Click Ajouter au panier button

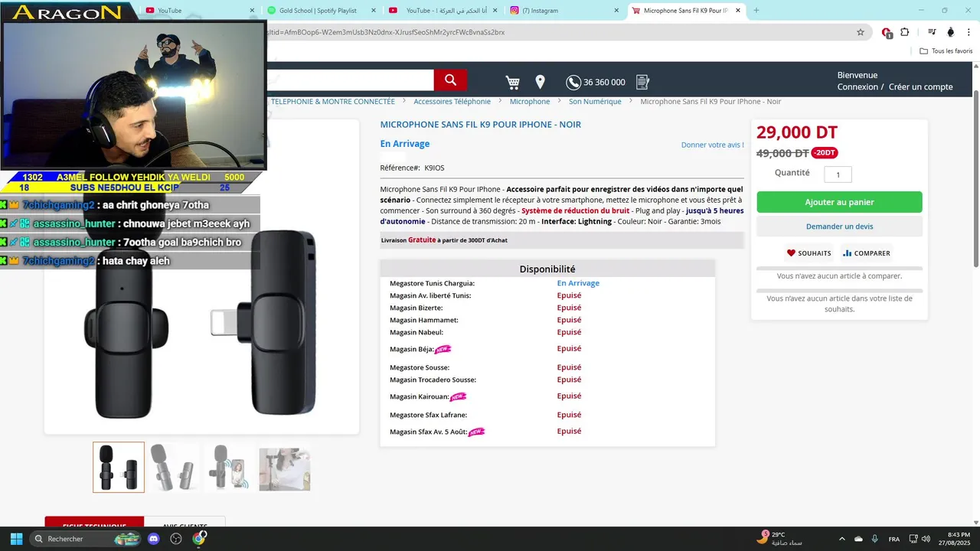tap(839, 202)
